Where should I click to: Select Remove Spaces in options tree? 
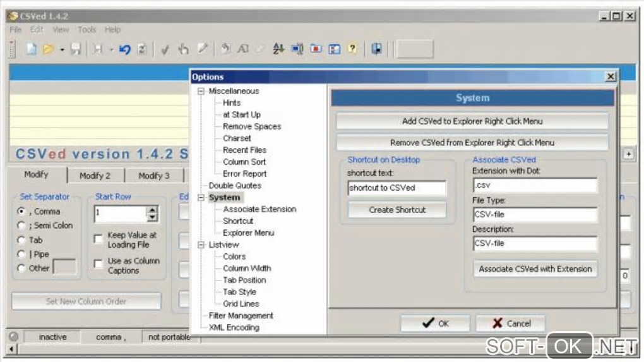tap(252, 126)
